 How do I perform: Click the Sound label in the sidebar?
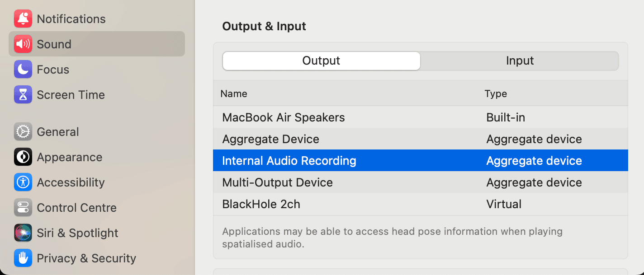click(x=54, y=44)
